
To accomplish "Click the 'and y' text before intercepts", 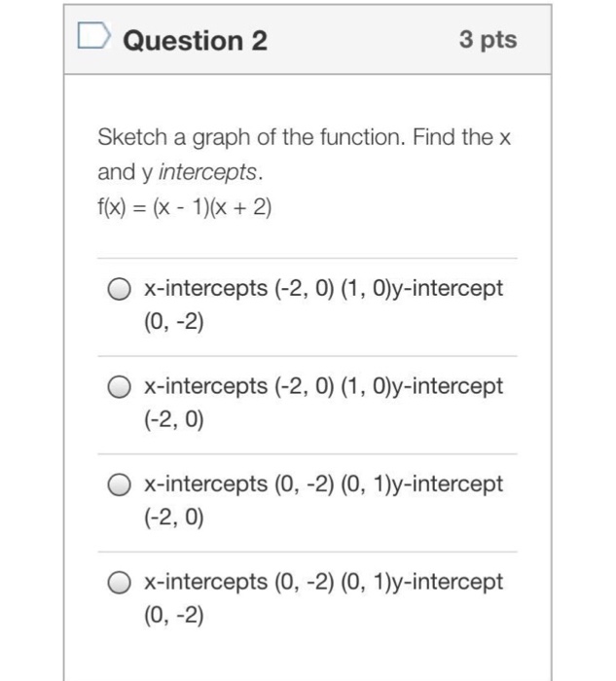I will (126, 172).
